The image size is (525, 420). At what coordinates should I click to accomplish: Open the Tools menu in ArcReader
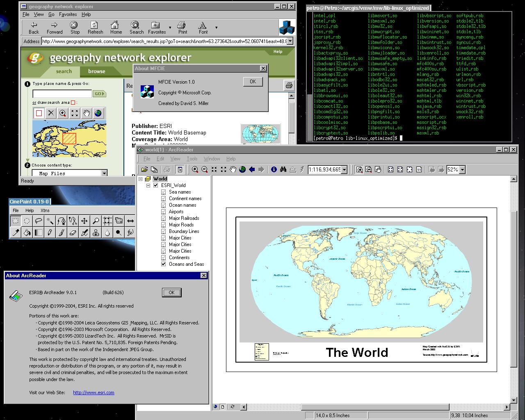[192, 159]
